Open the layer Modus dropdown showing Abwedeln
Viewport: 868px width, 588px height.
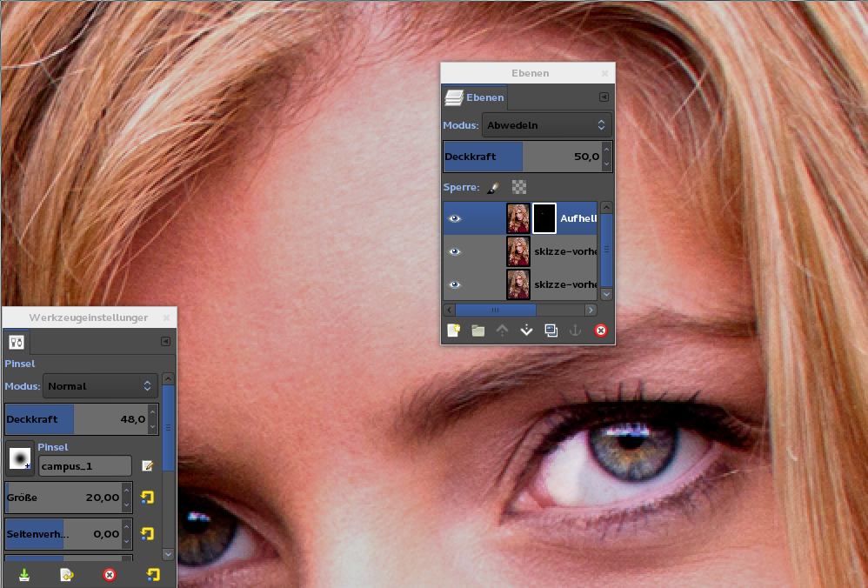pyautogui.click(x=547, y=125)
